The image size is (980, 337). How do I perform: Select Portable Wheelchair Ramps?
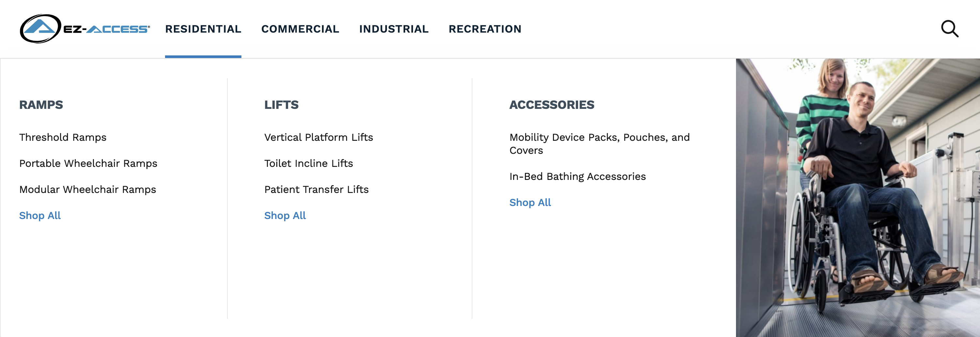(88, 163)
